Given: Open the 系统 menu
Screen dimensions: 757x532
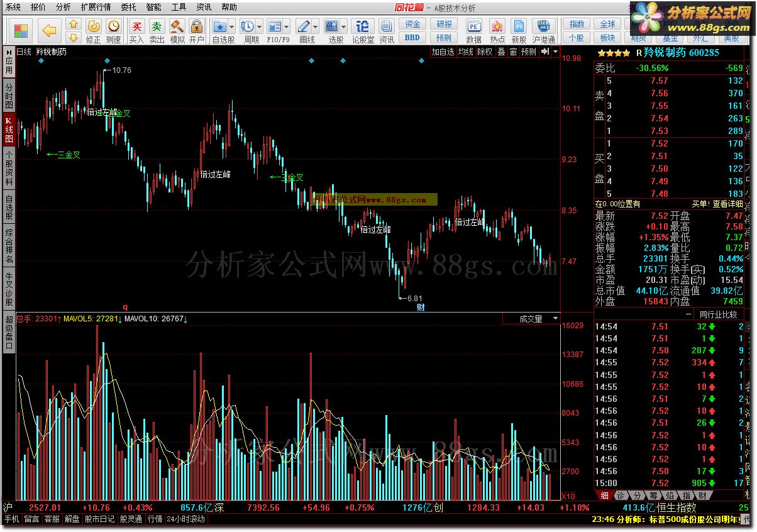Looking at the screenshot, I should tap(13, 8).
